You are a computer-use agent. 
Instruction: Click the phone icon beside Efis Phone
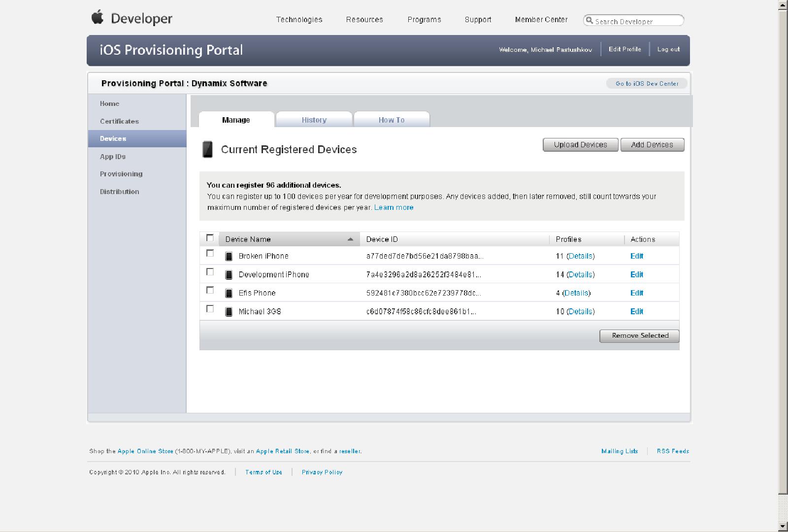(229, 293)
